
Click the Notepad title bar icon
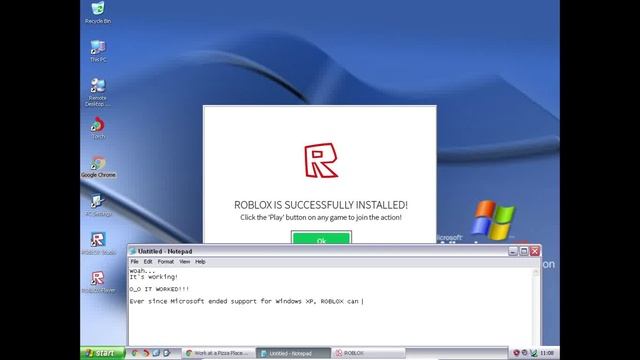pos(133,251)
